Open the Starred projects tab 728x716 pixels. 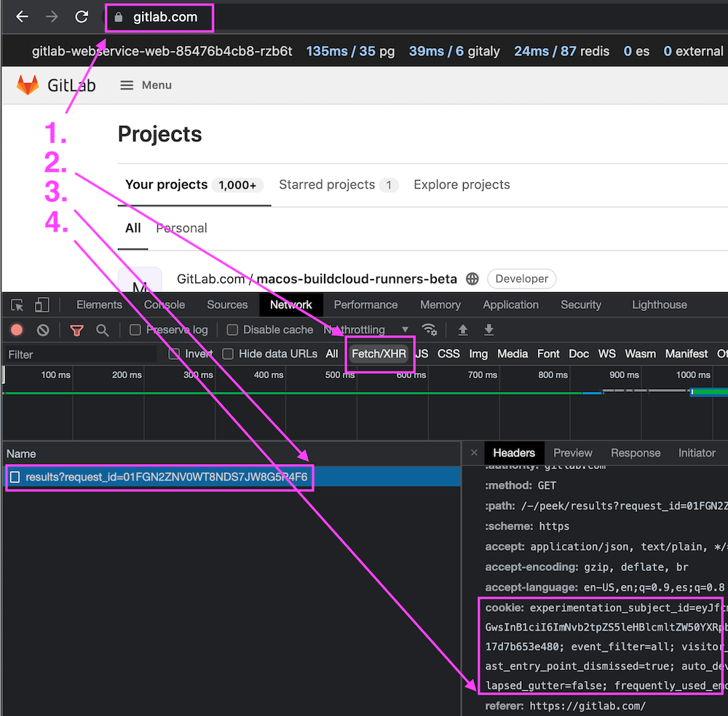pyautogui.click(x=330, y=184)
